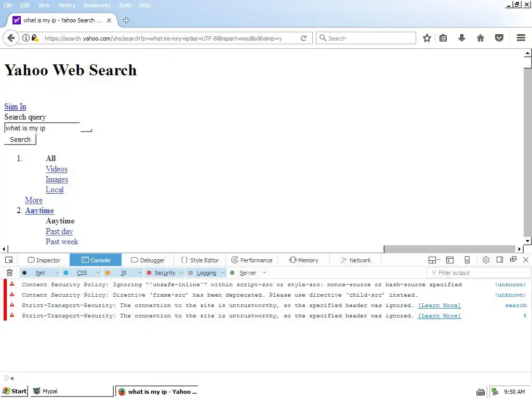Switch to the Performance tab
This screenshot has height=399, width=532.
[x=252, y=260]
